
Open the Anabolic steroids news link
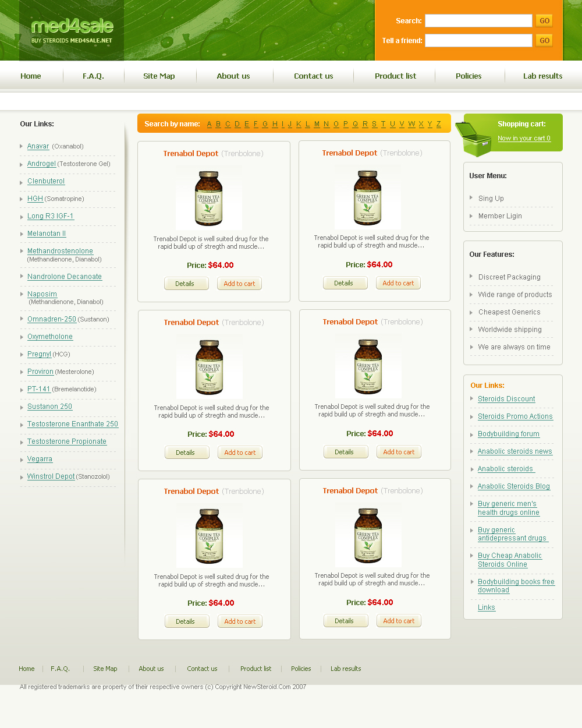(x=515, y=451)
